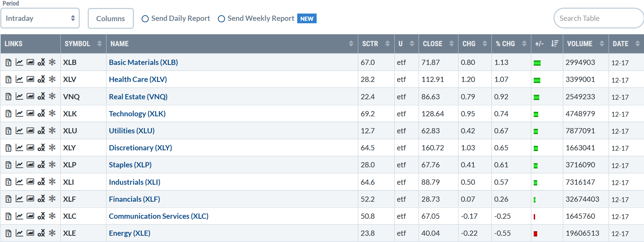
Task: Sort the table by SCTR column
Action: click(376, 44)
